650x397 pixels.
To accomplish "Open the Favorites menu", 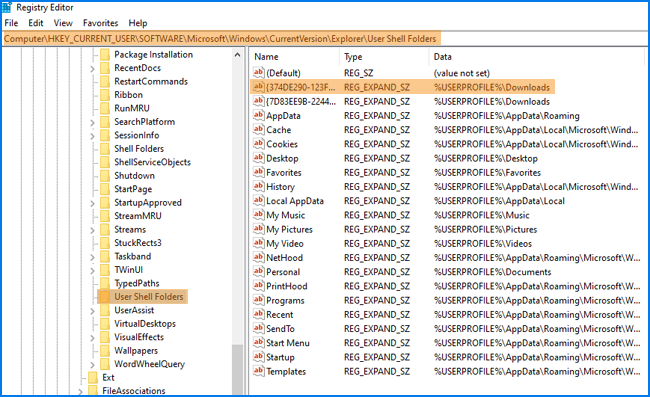I will coord(100,23).
